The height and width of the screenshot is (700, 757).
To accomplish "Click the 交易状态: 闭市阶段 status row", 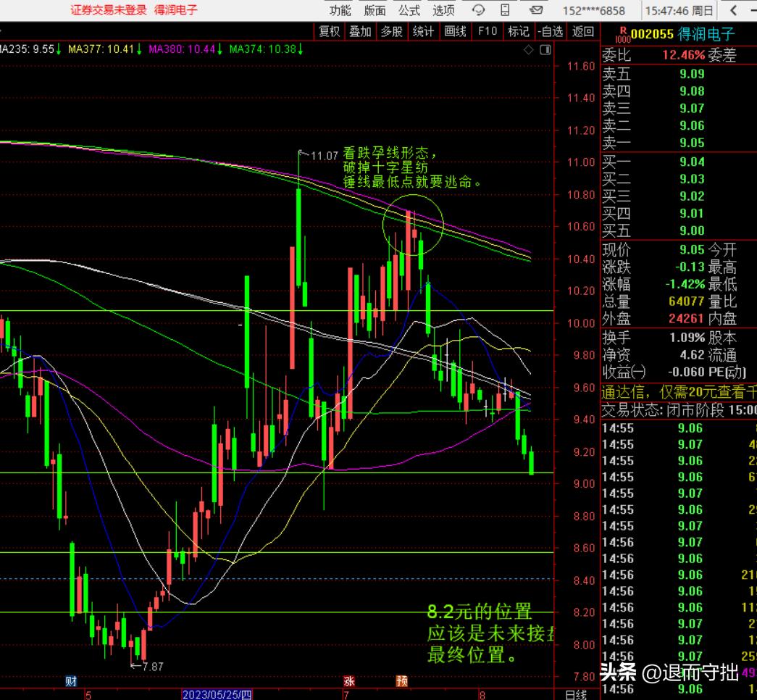I will [x=679, y=410].
